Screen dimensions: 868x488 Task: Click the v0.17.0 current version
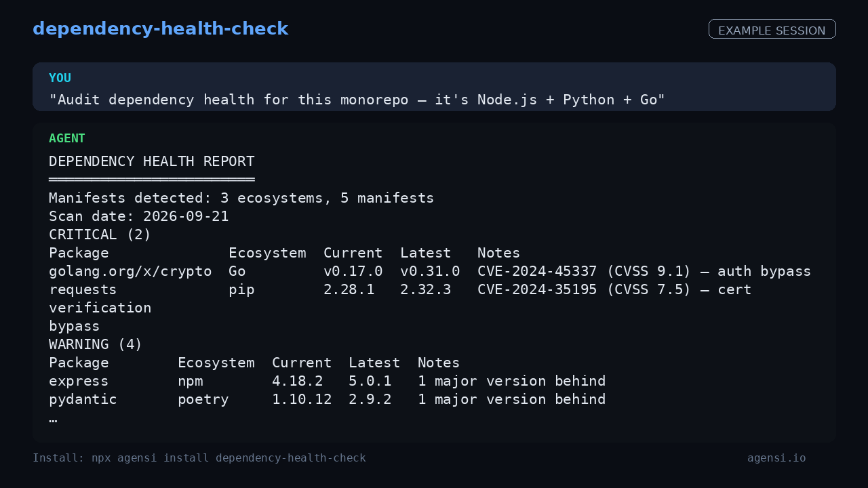point(353,271)
